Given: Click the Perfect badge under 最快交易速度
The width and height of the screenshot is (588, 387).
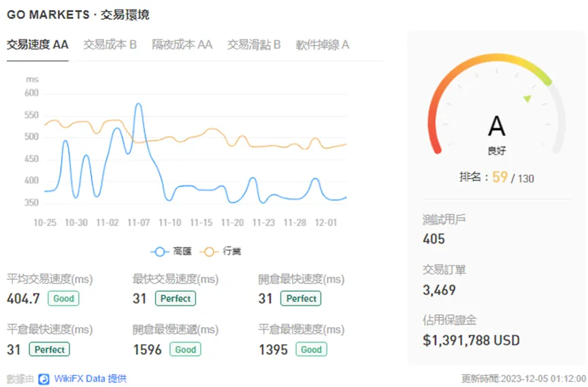Looking at the screenshot, I should (176, 298).
